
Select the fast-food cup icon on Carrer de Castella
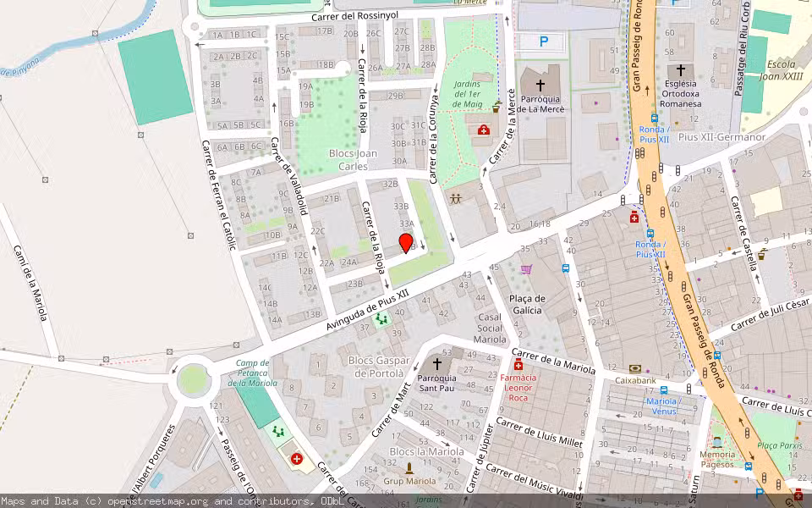tap(762, 254)
